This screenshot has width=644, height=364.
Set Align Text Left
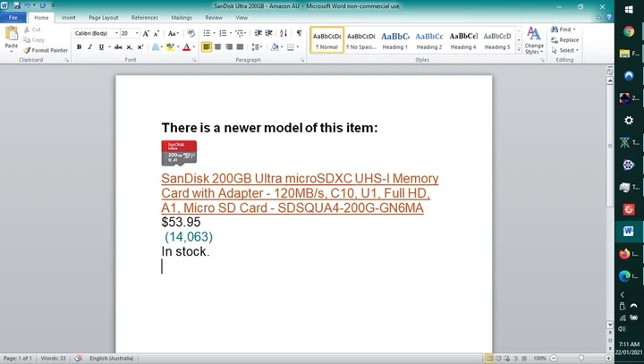tap(207, 47)
